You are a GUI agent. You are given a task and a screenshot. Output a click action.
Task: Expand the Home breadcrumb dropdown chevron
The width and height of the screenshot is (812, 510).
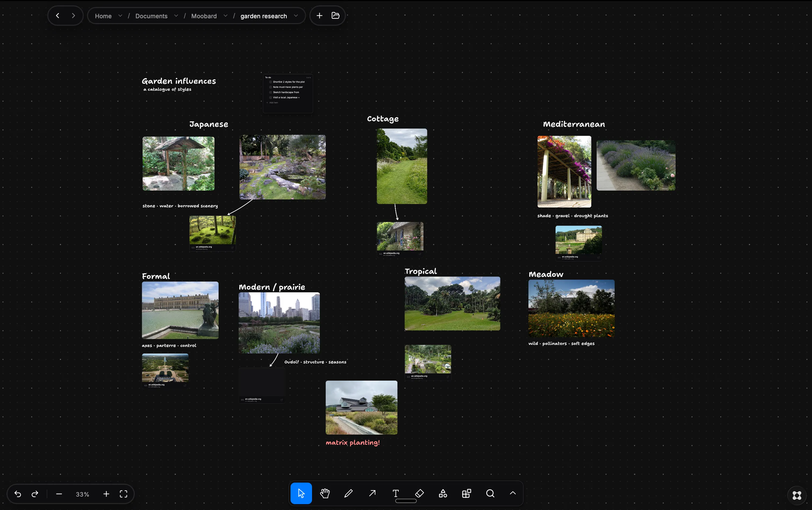[x=120, y=16]
